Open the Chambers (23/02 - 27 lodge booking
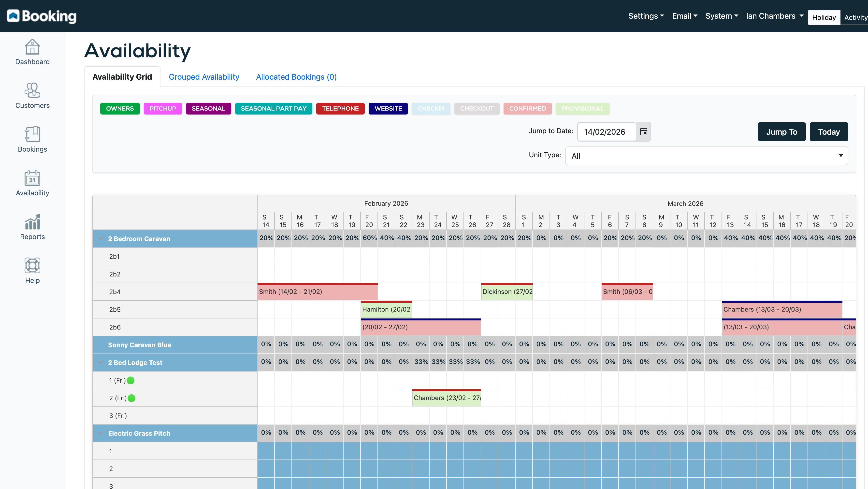The height and width of the screenshot is (489, 868). pos(447,398)
